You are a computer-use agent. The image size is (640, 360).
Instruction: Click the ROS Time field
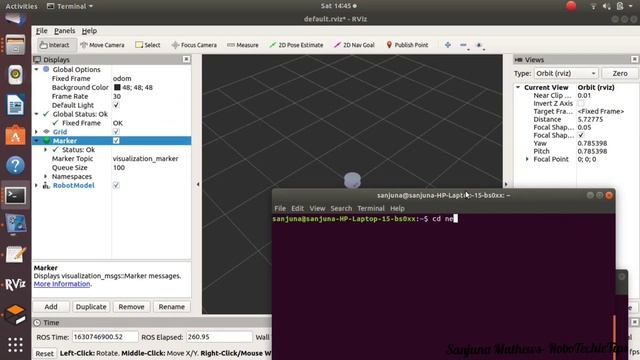click(x=105, y=337)
